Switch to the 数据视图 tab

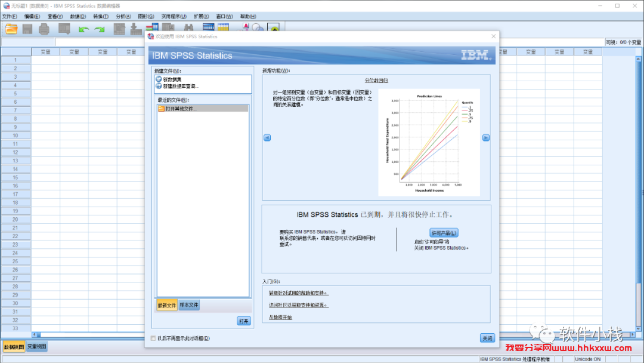click(14, 347)
